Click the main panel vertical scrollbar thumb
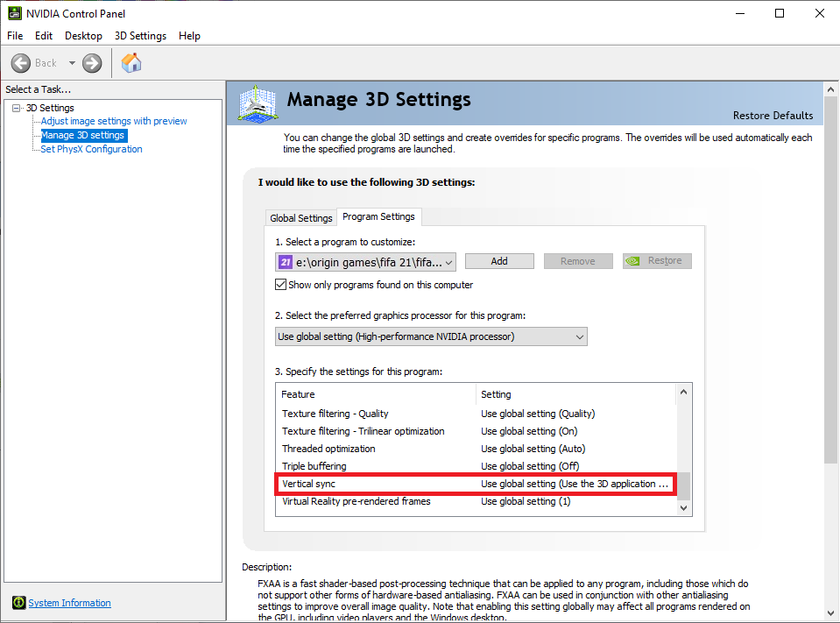Screen dimensions: 840x623 pos(831,280)
